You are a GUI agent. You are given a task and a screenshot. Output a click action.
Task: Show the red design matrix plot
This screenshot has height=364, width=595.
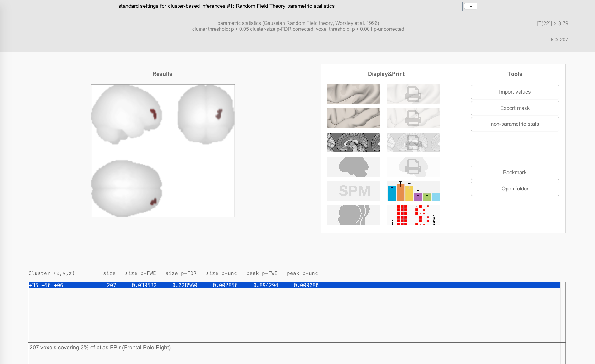point(413,215)
